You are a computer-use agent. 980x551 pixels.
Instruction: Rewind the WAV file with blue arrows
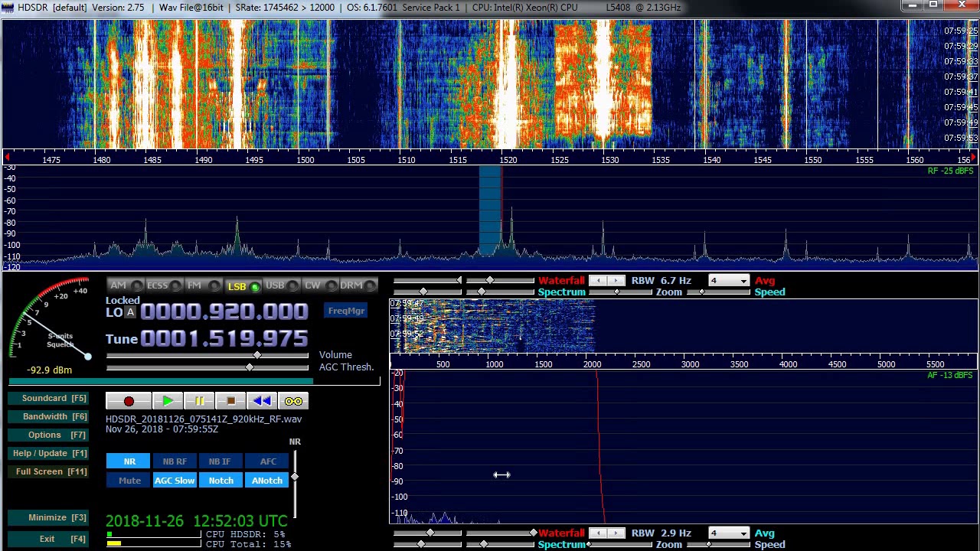(x=262, y=401)
